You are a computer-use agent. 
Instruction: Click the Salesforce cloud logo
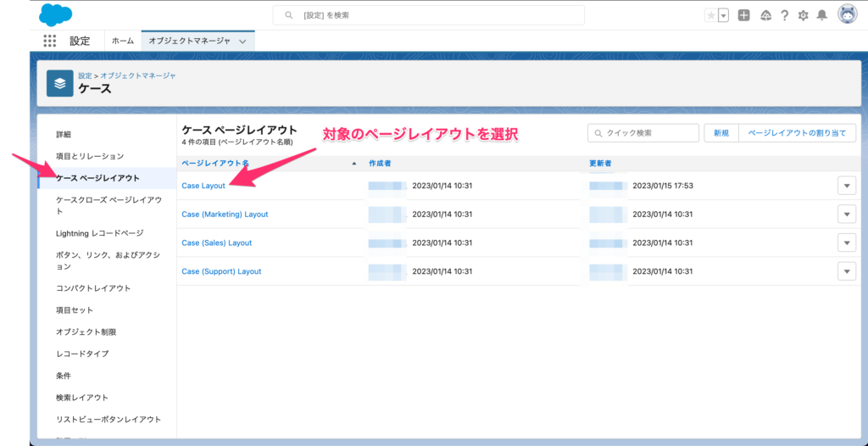tap(56, 15)
